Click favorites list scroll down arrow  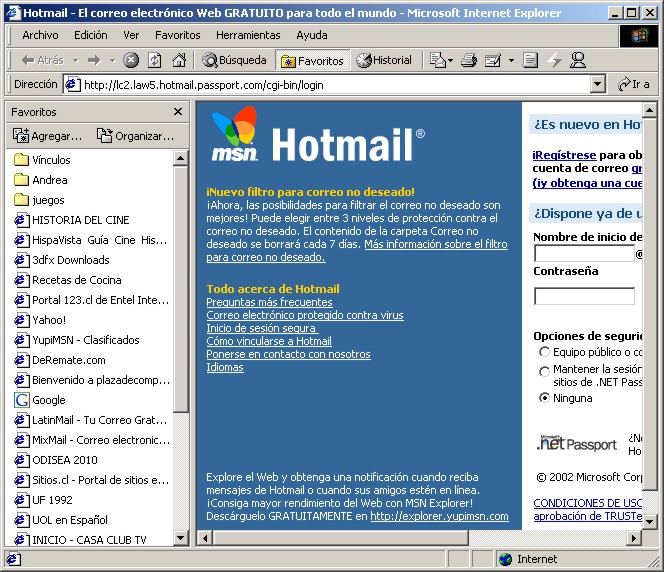click(x=181, y=538)
